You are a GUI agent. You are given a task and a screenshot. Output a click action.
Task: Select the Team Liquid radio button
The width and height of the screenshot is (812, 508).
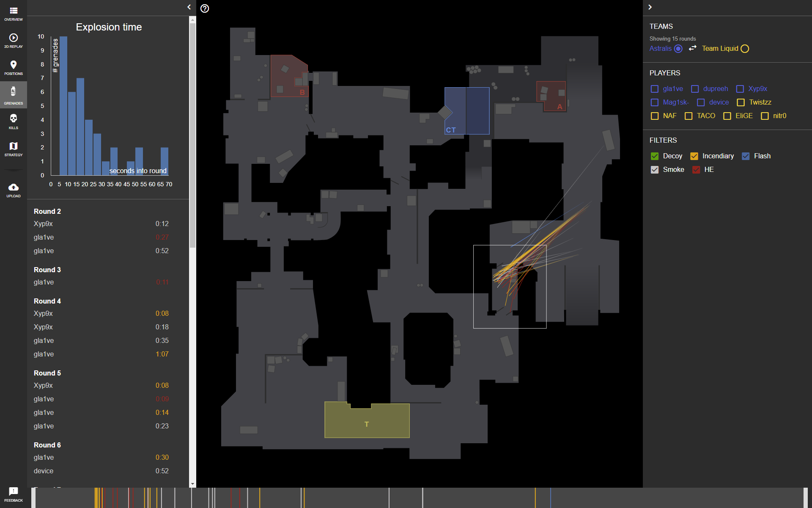point(745,48)
